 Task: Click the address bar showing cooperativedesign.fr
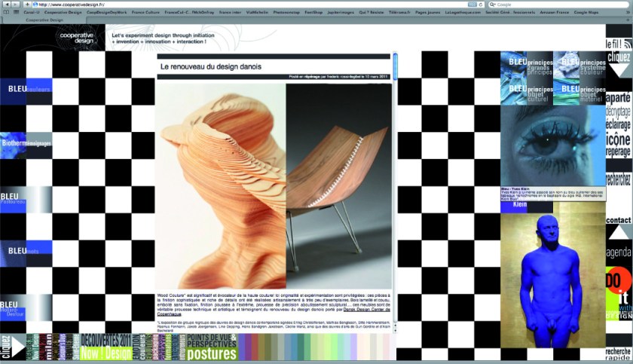258,5
